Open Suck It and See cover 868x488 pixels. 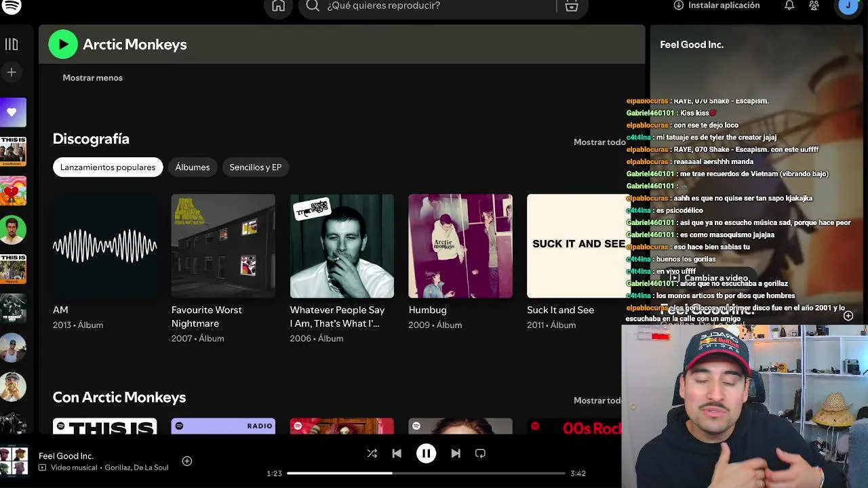point(578,246)
